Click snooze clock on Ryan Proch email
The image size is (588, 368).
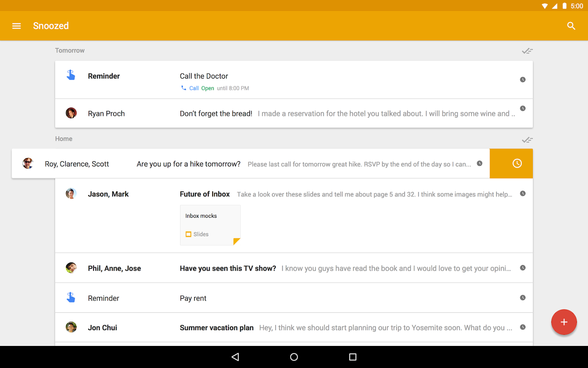523,108
